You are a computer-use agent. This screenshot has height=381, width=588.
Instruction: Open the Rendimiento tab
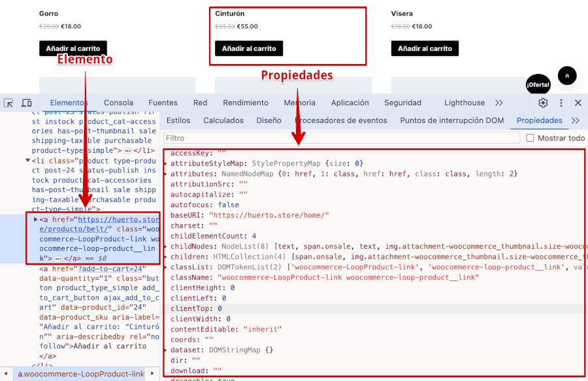tap(246, 103)
